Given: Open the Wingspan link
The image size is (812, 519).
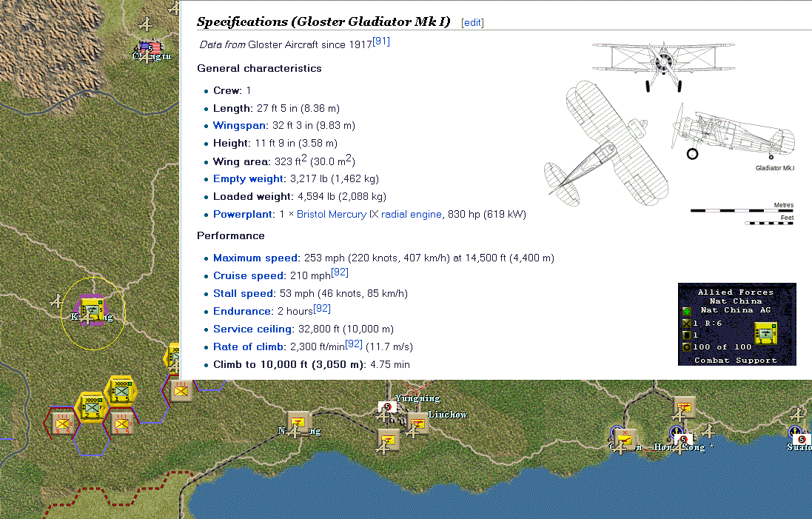Looking at the screenshot, I should pos(239,125).
